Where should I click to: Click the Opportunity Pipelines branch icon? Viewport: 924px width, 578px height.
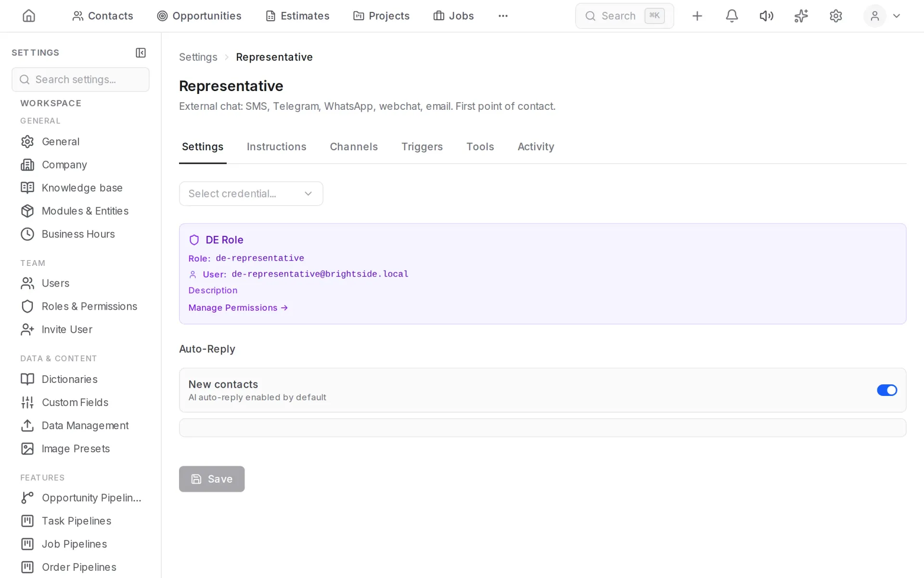point(27,498)
